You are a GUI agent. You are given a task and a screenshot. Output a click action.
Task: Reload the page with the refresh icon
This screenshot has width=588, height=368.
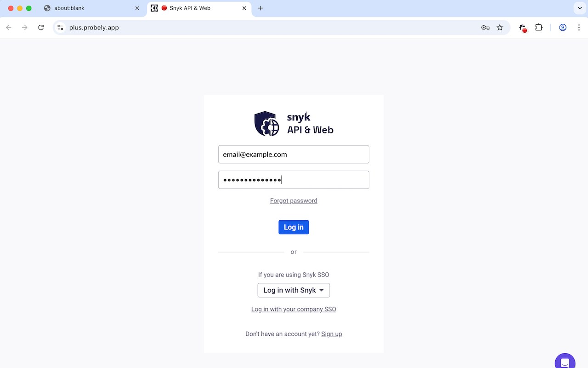coord(41,28)
